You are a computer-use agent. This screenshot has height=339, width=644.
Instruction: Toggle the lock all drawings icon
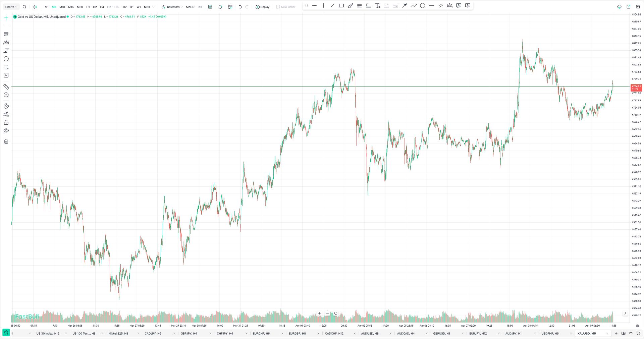point(6,122)
